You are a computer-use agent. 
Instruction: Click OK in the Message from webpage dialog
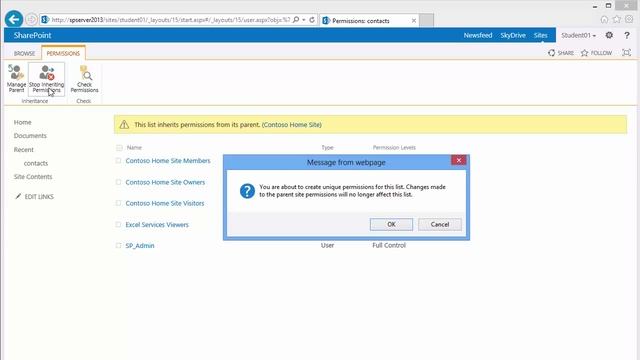pos(391,224)
